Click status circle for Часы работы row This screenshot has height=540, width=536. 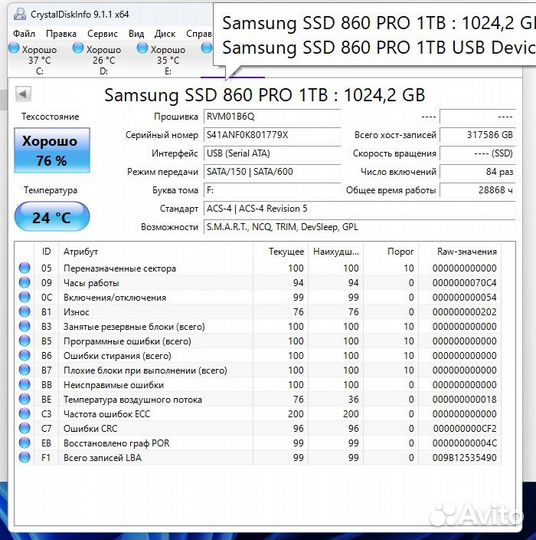pyautogui.click(x=24, y=282)
